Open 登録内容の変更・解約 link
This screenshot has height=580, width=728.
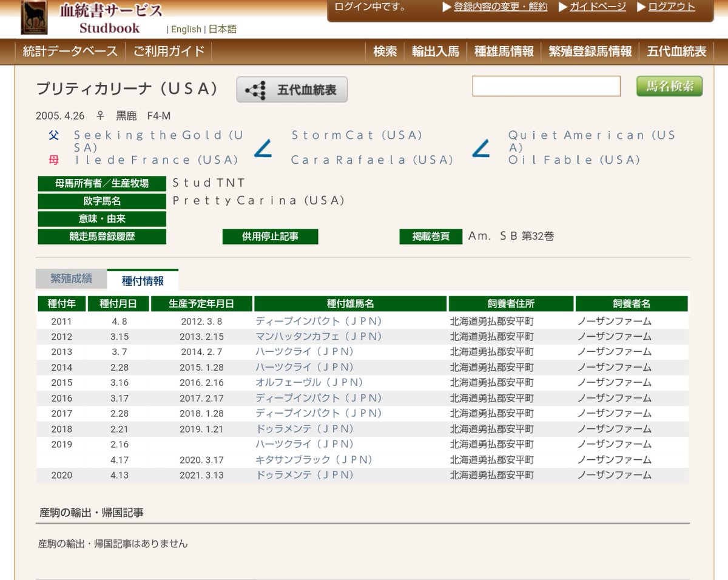[500, 7]
